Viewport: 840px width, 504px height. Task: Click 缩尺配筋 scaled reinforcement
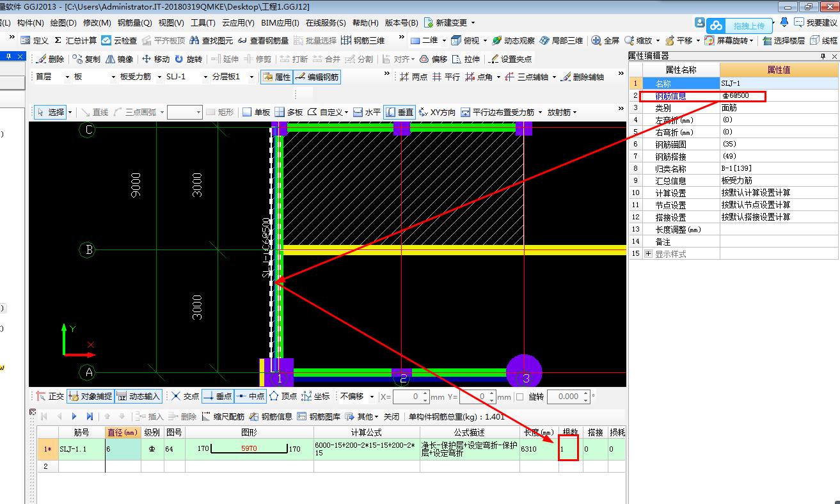tap(223, 416)
